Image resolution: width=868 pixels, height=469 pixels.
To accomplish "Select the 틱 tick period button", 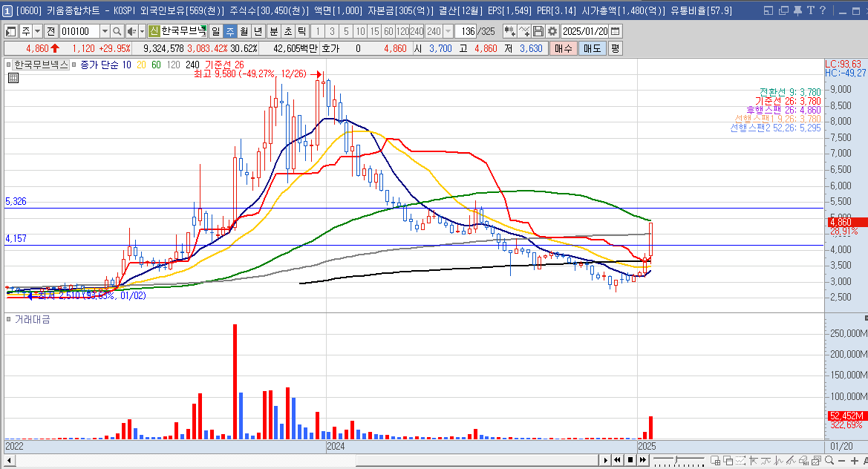I will [302, 31].
